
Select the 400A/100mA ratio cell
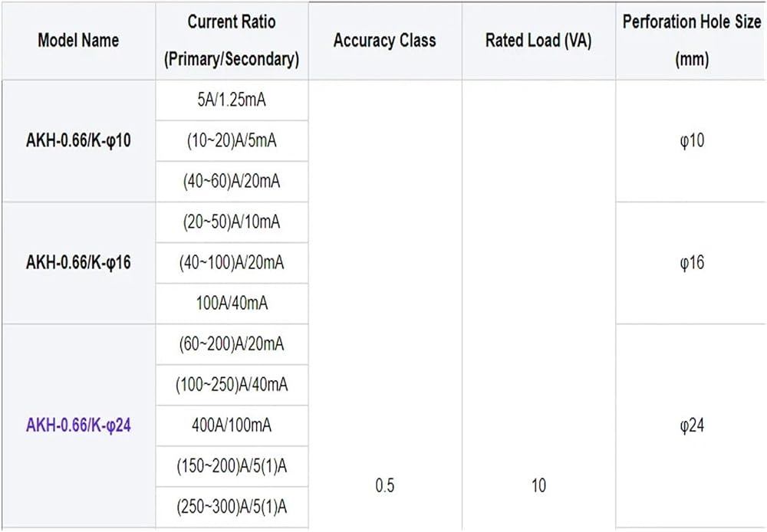click(232, 425)
